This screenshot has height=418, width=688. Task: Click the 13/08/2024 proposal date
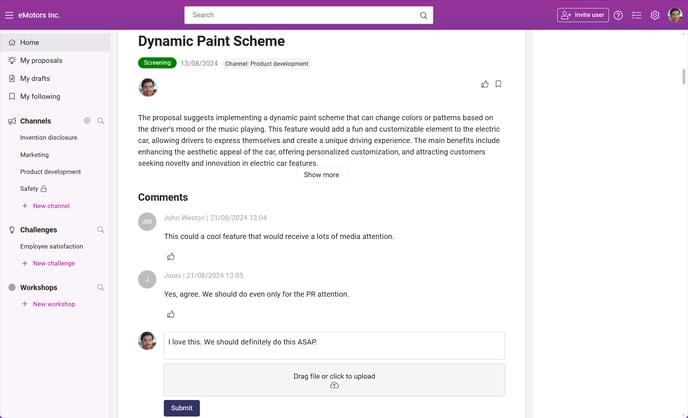click(199, 64)
